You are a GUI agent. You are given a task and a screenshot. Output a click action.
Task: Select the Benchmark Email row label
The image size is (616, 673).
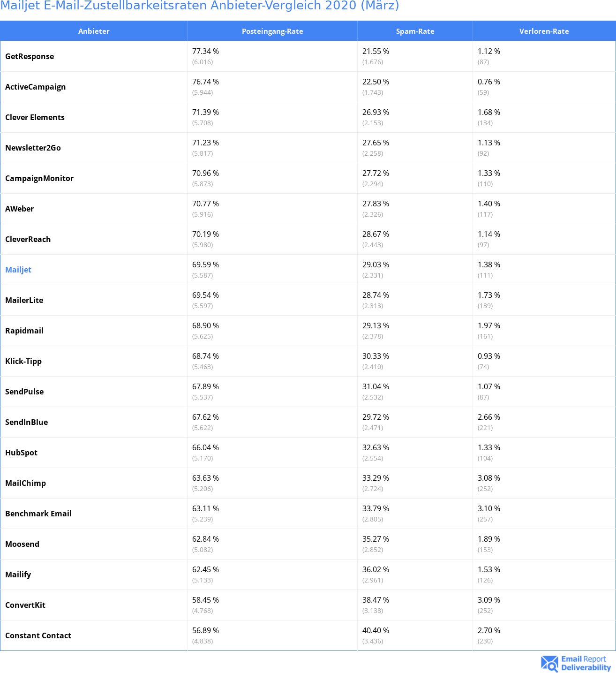(38, 514)
